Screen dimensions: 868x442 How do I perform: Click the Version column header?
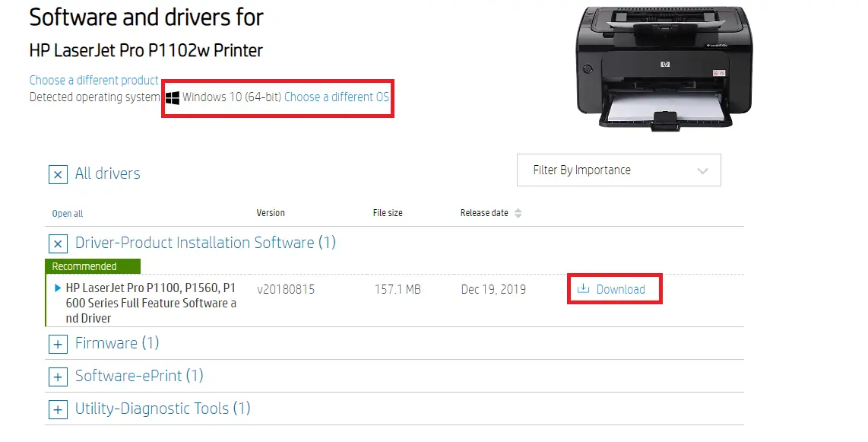271,213
